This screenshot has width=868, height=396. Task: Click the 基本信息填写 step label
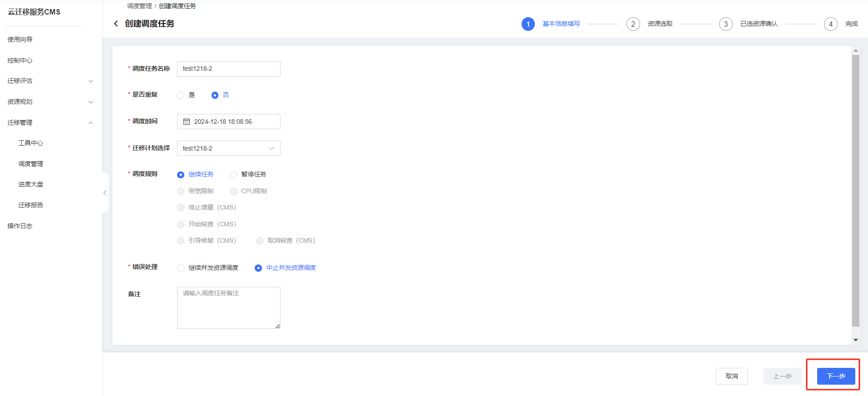561,24
